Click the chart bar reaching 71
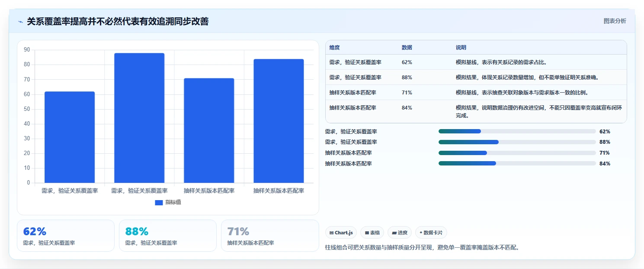The image size is (644, 269). coord(209,130)
